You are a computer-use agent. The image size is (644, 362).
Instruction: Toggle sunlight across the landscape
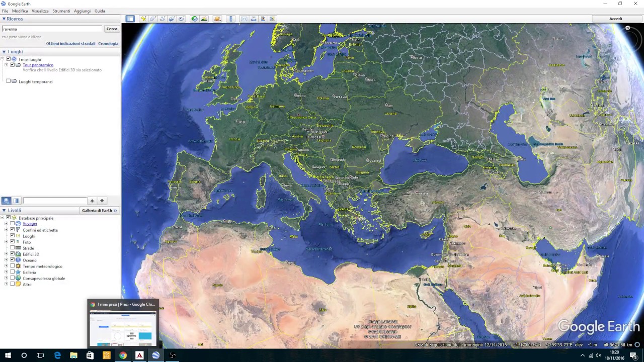point(204,19)
